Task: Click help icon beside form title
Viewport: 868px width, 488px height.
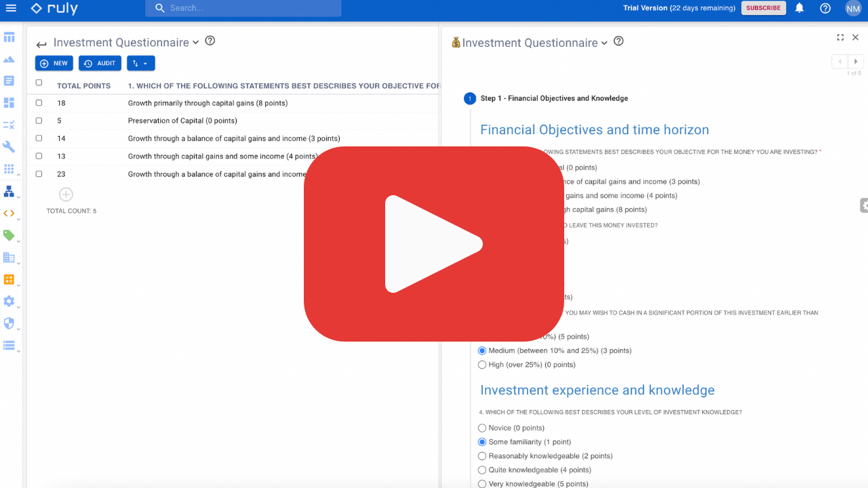Action: click(x=618, y=41)
